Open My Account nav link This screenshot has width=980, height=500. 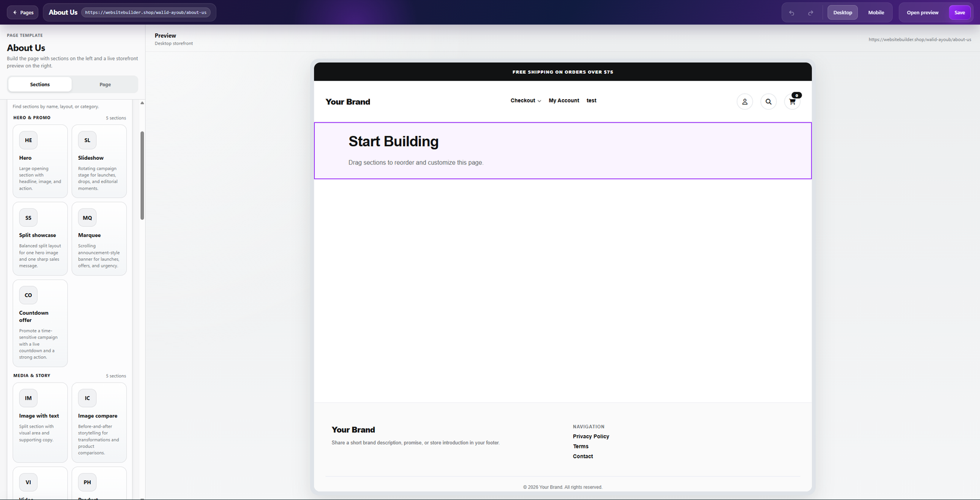[x=564, y=100]
